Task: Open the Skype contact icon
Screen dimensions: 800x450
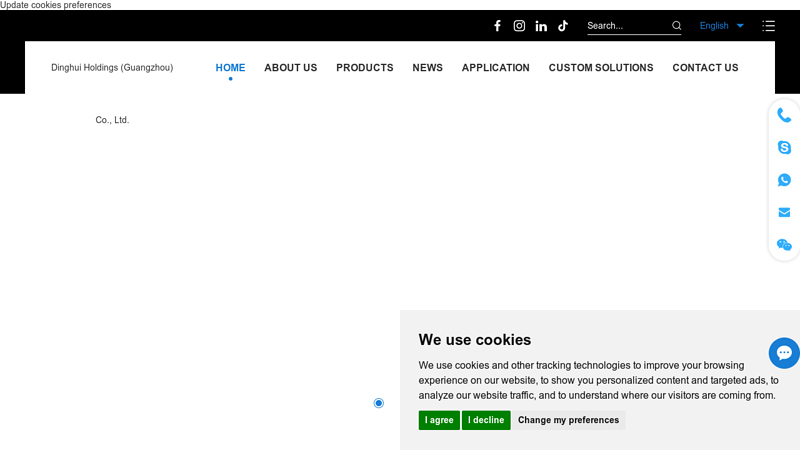Action: point(784,147)
